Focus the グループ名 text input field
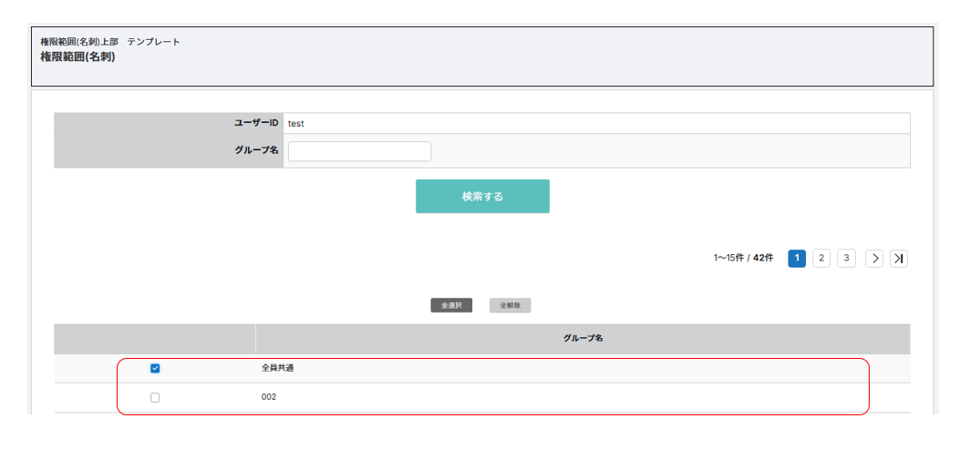The width and height of the screenshot is (980, 449). coord(359,151)
